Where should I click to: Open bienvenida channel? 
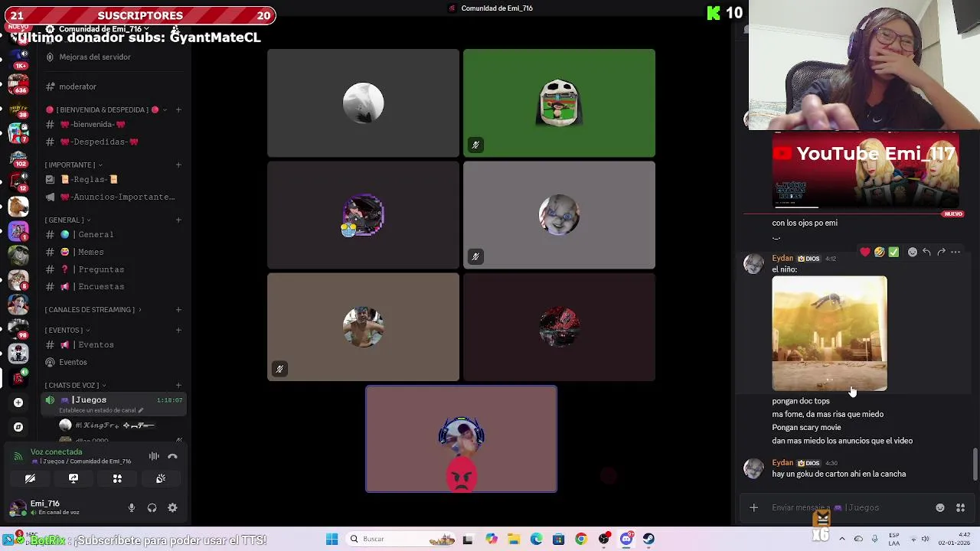(x=93, y=124)
